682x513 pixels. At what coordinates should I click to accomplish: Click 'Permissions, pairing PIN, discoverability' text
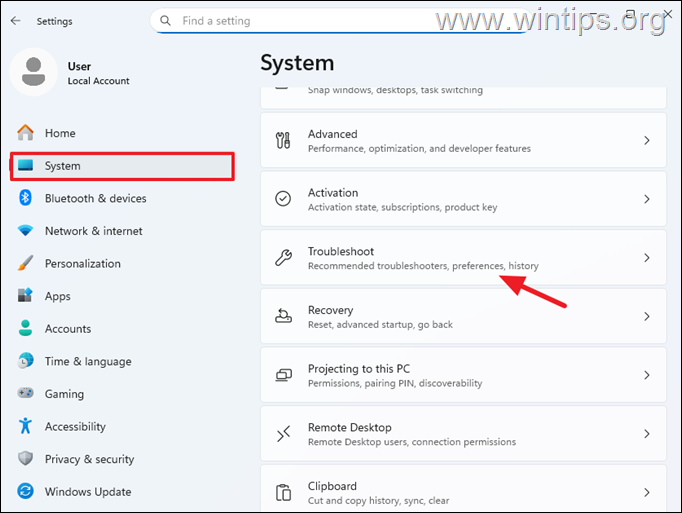pyautogui.click(x=395, y=383)
